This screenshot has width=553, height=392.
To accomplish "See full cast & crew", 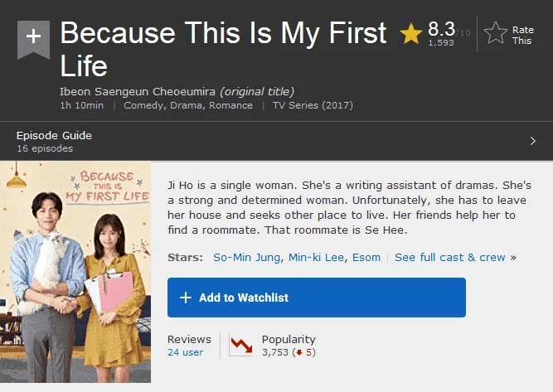I will pyautogui.click(x=450, y=258).
